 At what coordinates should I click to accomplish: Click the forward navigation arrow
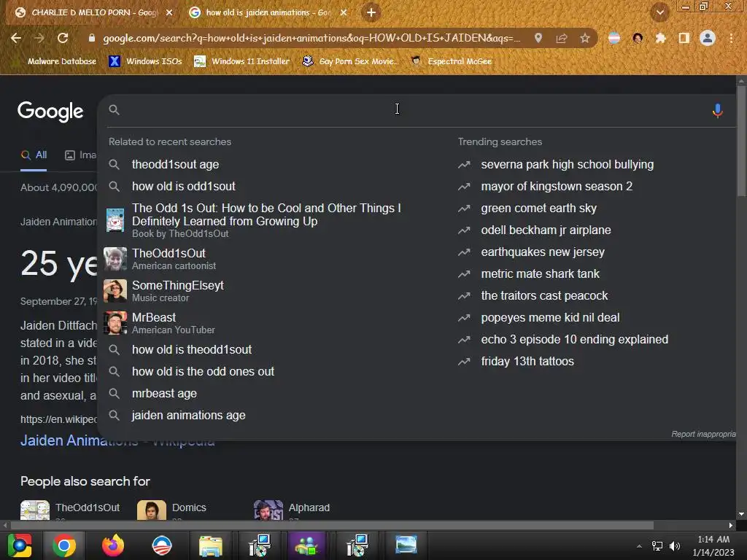tap(39, 38)
